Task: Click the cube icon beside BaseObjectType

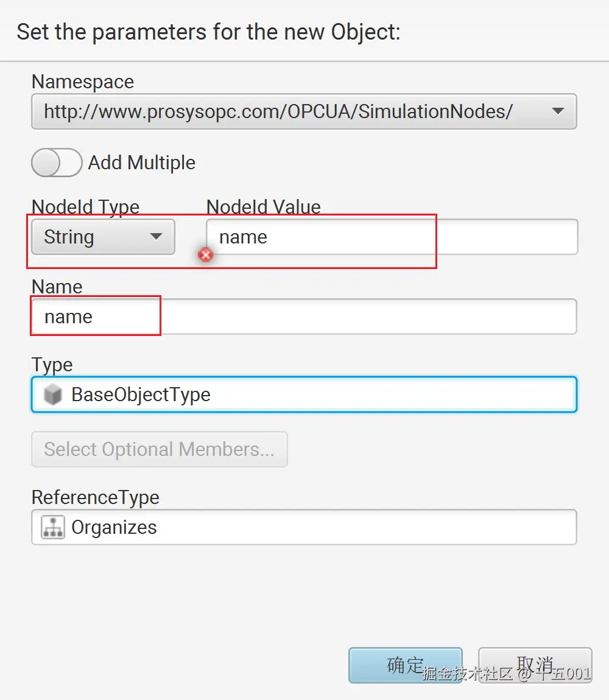Action: tap(53, 395)
